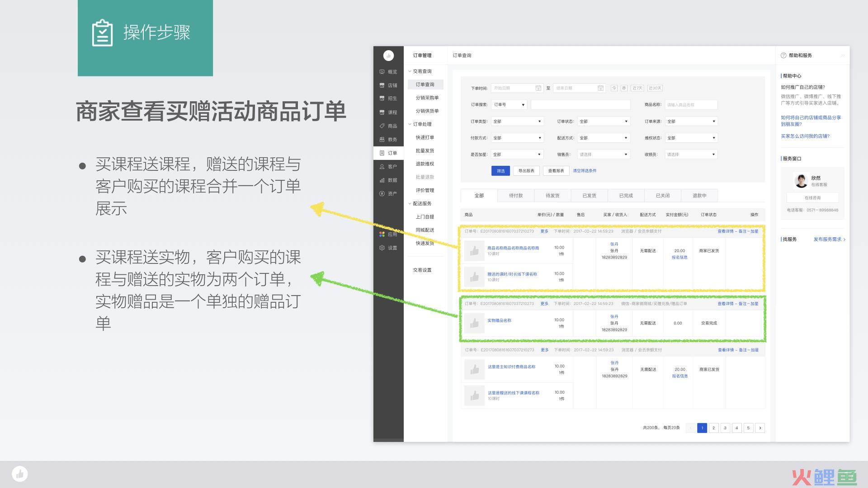Click the help icon beside 帮助和服务

point(783,56)
